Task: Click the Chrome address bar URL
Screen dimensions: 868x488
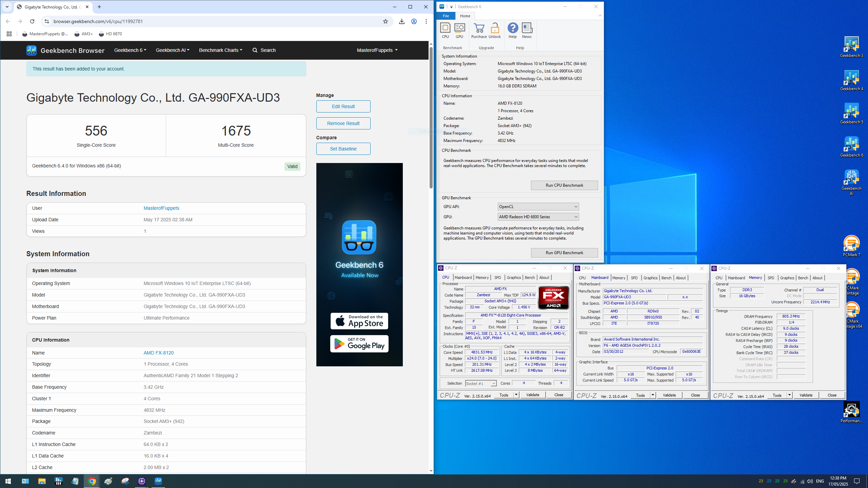Action: click(98, 21)
